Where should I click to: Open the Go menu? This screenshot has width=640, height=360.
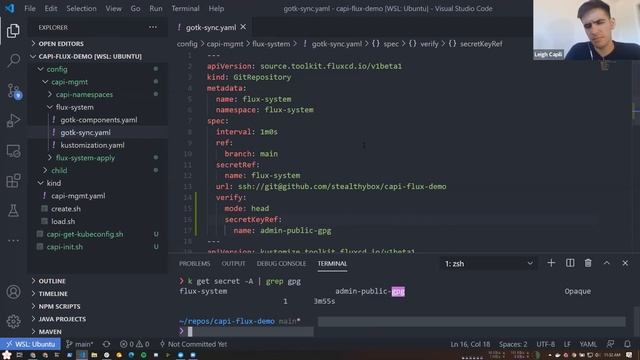pos(136,8)
